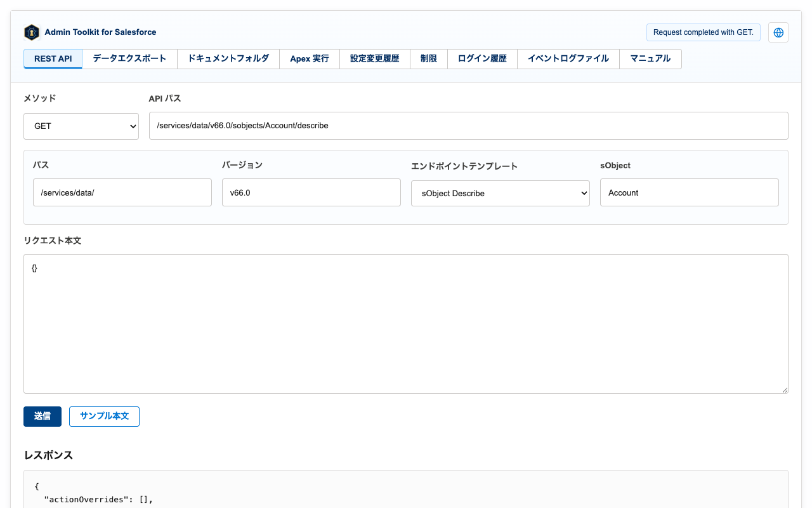812x508 pixels.
Task: Open the イベントログファイル tab
Action: (568, 58)
